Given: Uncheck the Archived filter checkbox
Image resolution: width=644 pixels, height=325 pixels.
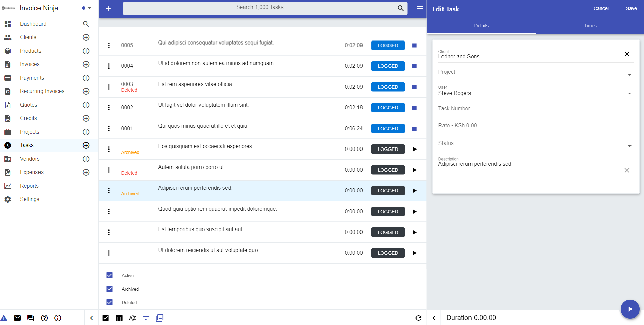Looking at the screenshot, I should pos(109,289).
